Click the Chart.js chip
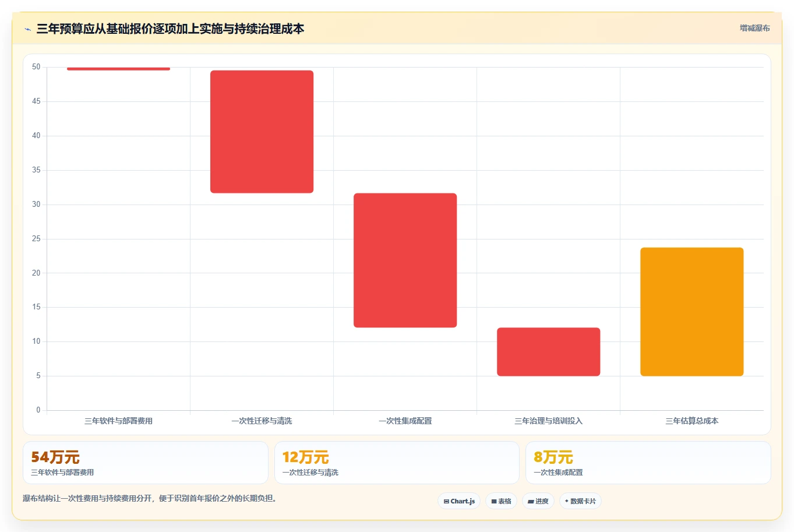The image size is (794, 532). pos(459,501)
